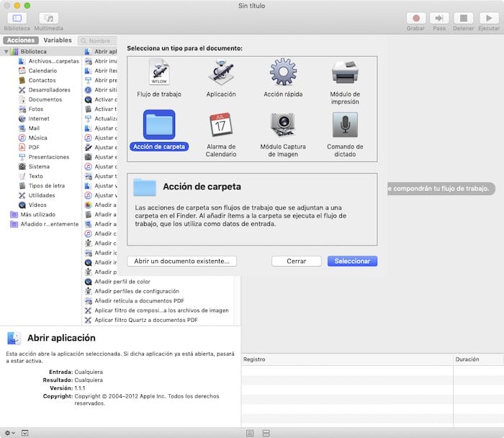Pick the Acción rápida gear icon
504x438 pixels.
coord(283,73)
